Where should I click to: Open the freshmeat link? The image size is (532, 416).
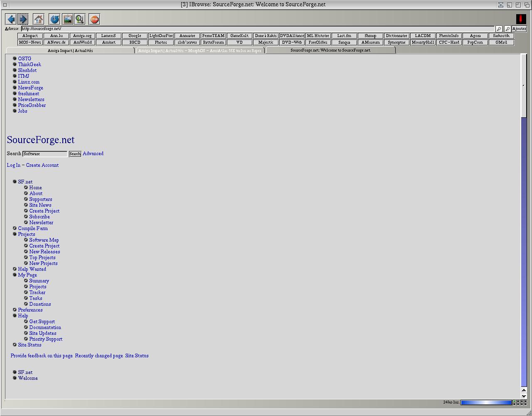(x=29, y=94)
